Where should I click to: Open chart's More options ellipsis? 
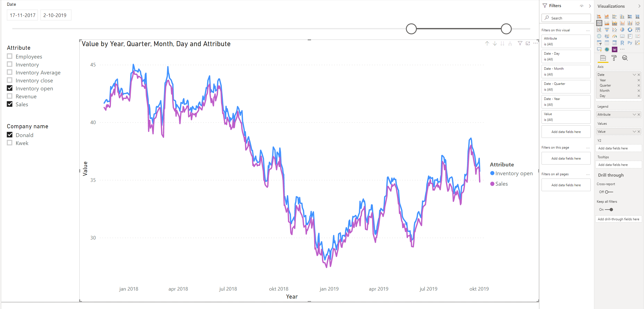click(x=535, y=43)
